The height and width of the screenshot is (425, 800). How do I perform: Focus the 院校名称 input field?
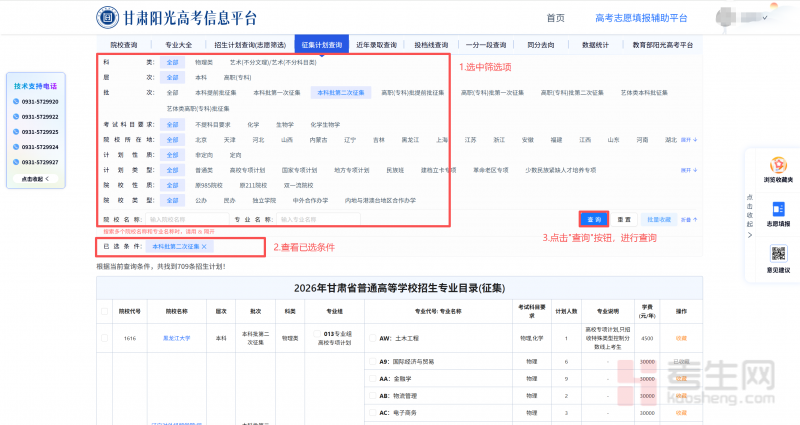pos(187,219)
